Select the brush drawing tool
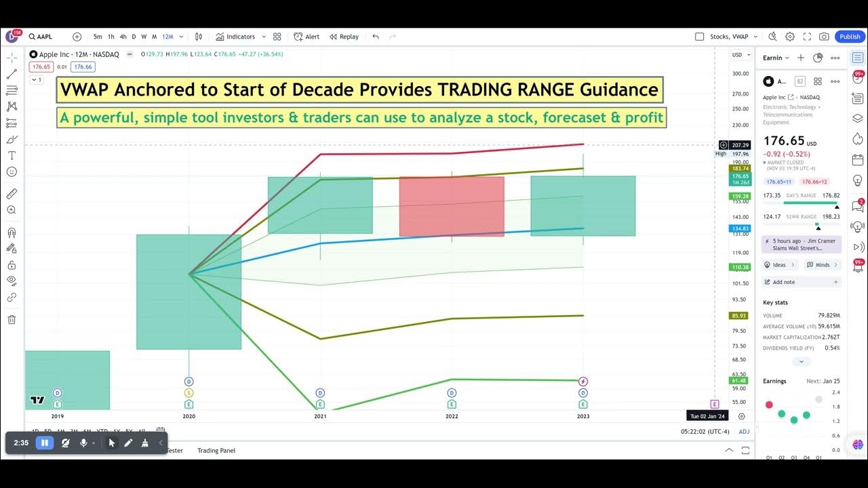The height and width of the screenshot is (488, 868). (12, 139)
